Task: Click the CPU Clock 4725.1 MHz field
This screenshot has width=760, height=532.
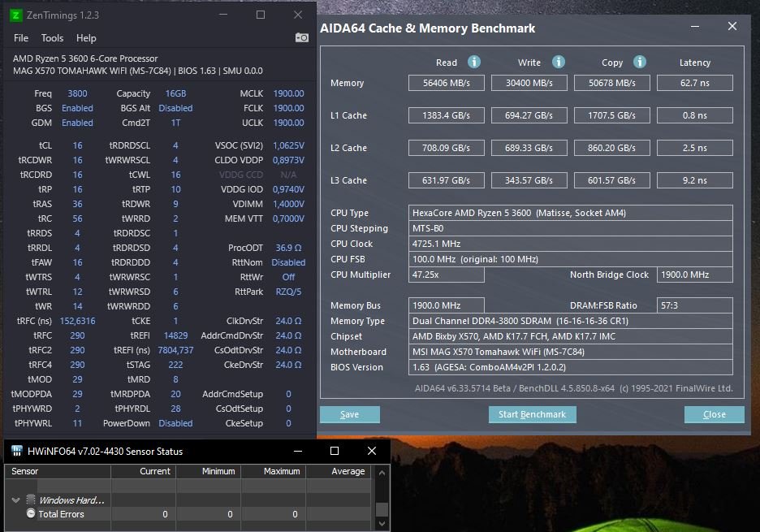Action: (571, 244)
